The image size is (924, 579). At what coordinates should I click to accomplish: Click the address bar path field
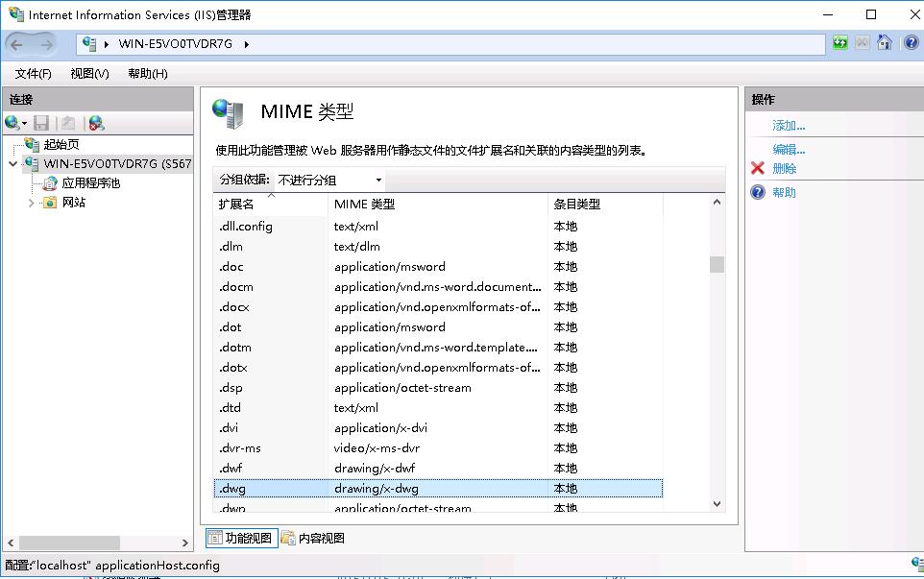pyautogui.click(x=450, y=44)
